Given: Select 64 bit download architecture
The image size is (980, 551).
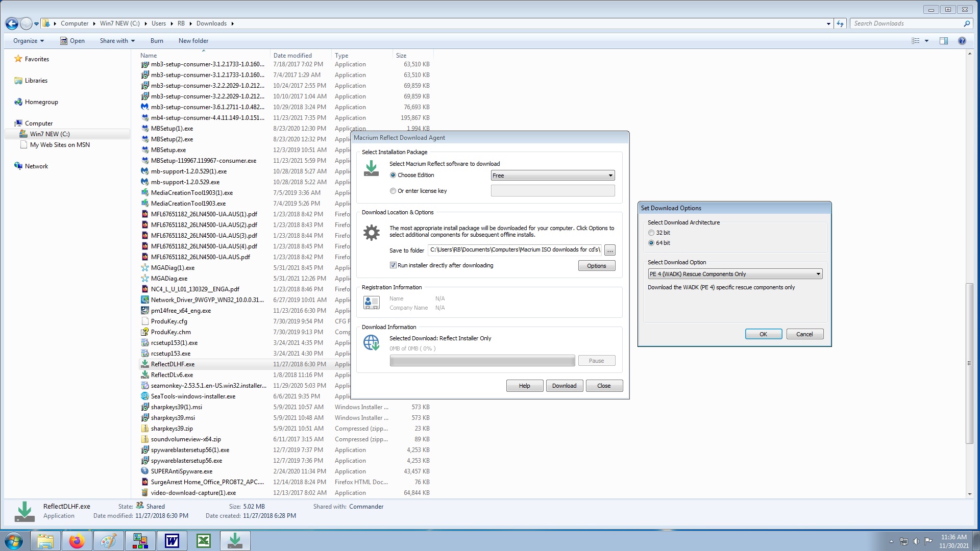Looking at the screenshot, I should click(x=651, y=243).
